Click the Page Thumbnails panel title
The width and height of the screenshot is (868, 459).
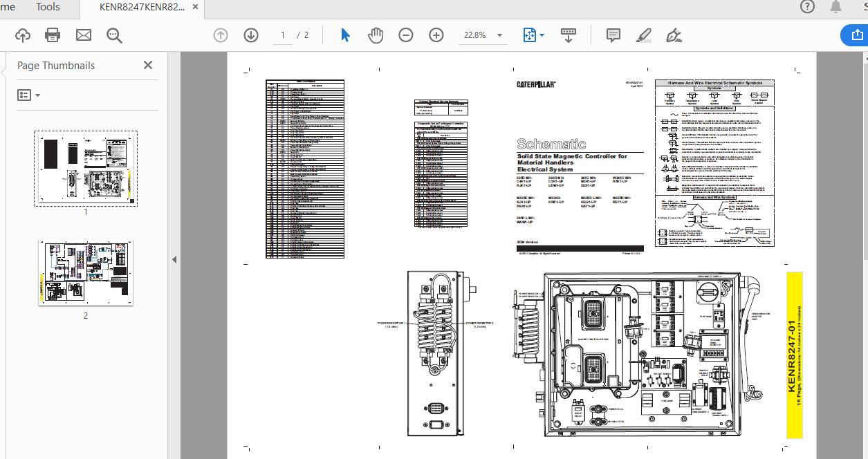pyautogui.click(x=56, y=66)
